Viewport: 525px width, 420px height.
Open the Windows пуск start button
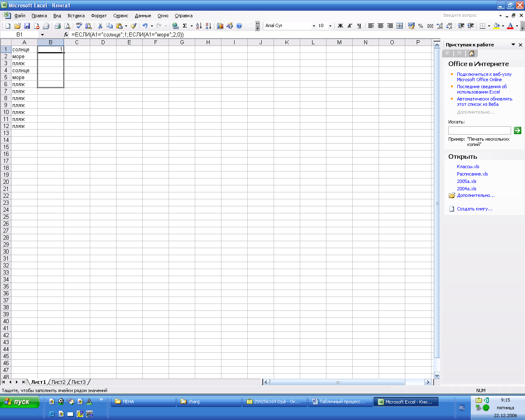tap(20, 402)
